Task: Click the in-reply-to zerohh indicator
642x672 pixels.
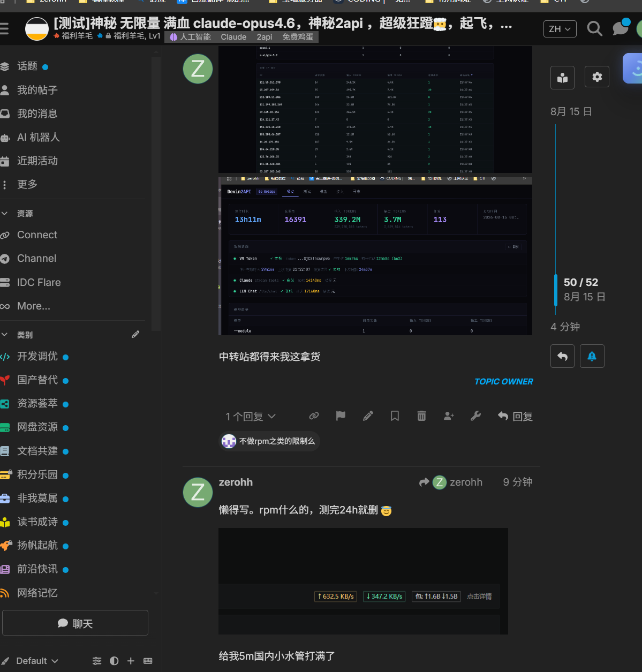Action: (x=451, y=482)
